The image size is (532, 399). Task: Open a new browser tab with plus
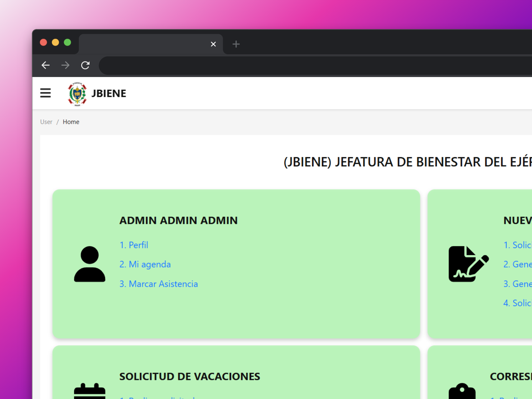point(236,44)
